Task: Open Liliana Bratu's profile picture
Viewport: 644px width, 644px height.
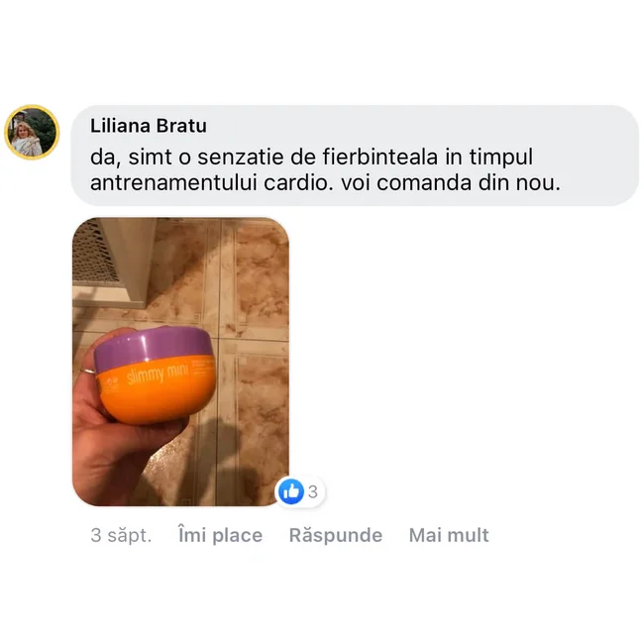Action: click(x=32, y=132)
